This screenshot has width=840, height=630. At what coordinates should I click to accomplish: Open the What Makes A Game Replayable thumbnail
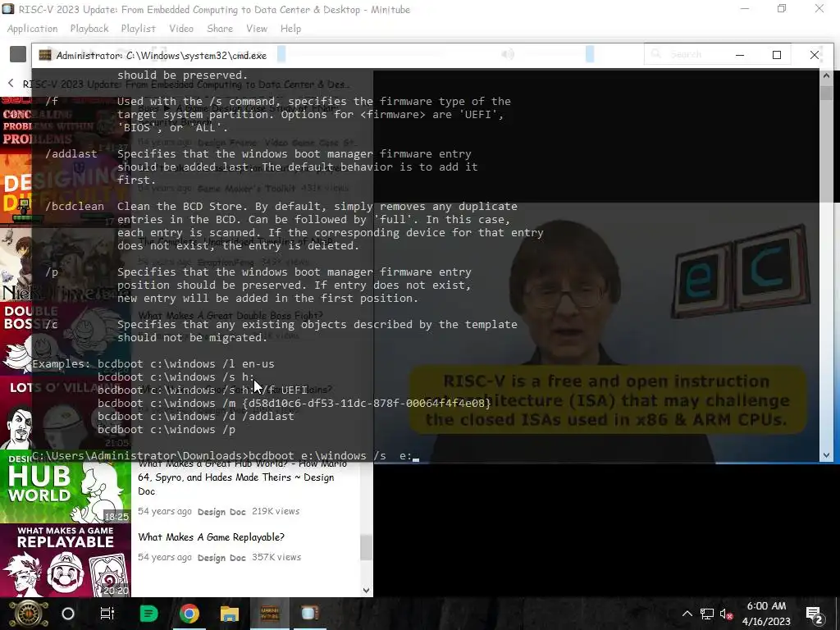pos(66,560)
